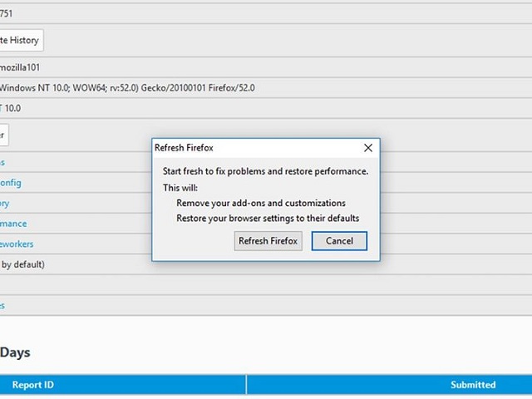Select the Report ID column header
532x399 pixels.
33,385
